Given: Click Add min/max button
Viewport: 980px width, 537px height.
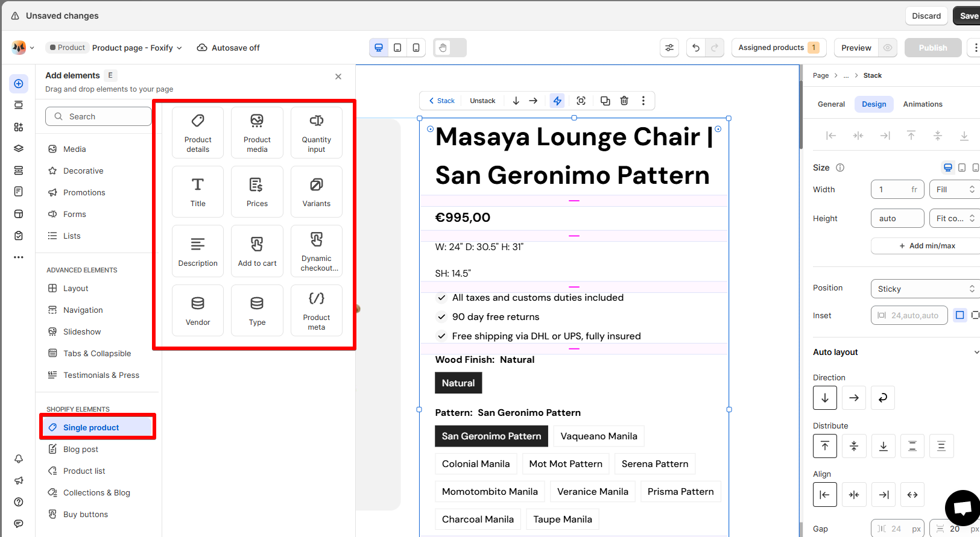Looking at the screenshot, I should tap(927, 246).
